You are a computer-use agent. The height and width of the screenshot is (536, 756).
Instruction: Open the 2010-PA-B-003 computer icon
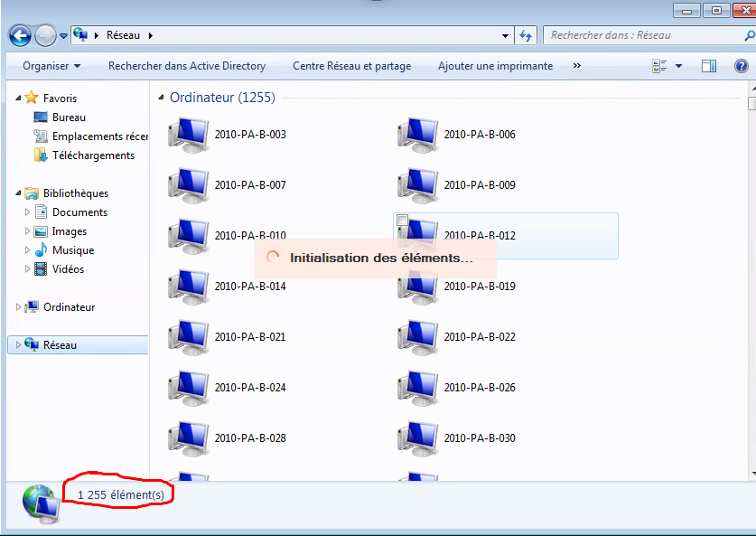(189, 136)
